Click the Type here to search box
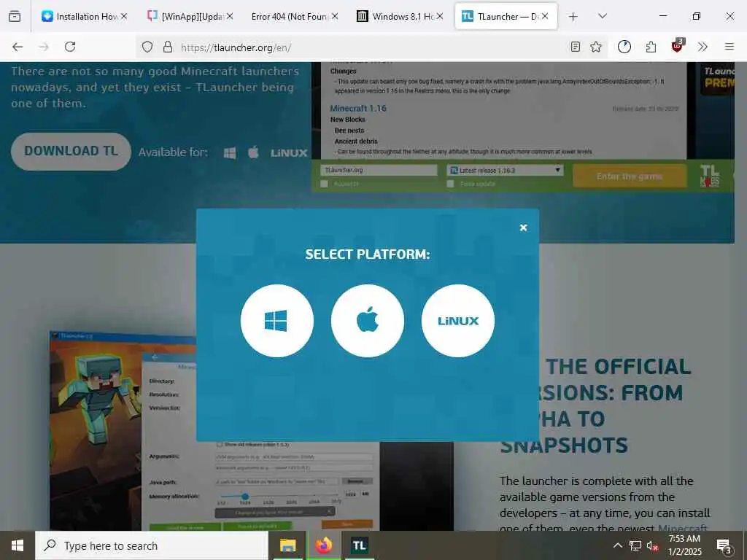Screen dimensions: 747x560 pyautogui.click(x=152, y=545)
